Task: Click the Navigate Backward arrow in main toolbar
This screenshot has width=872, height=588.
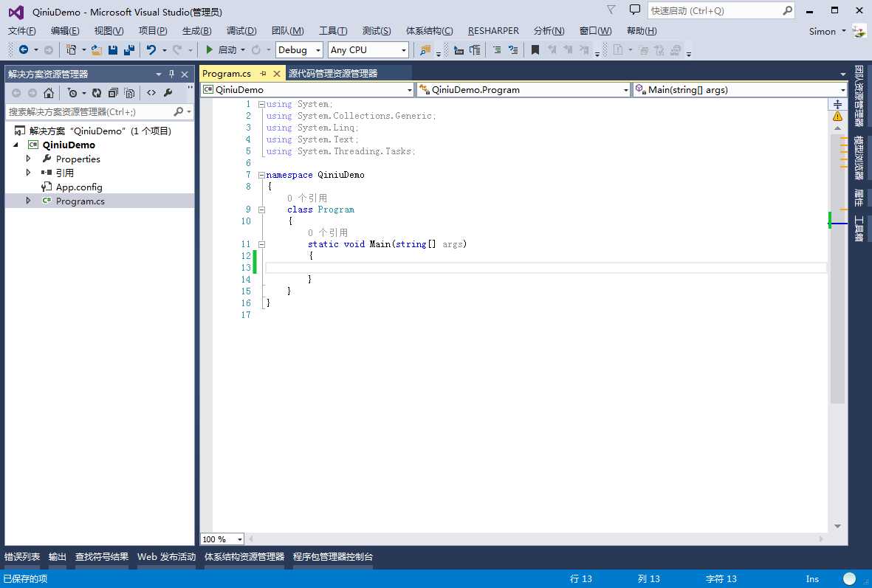Action: 24,50
